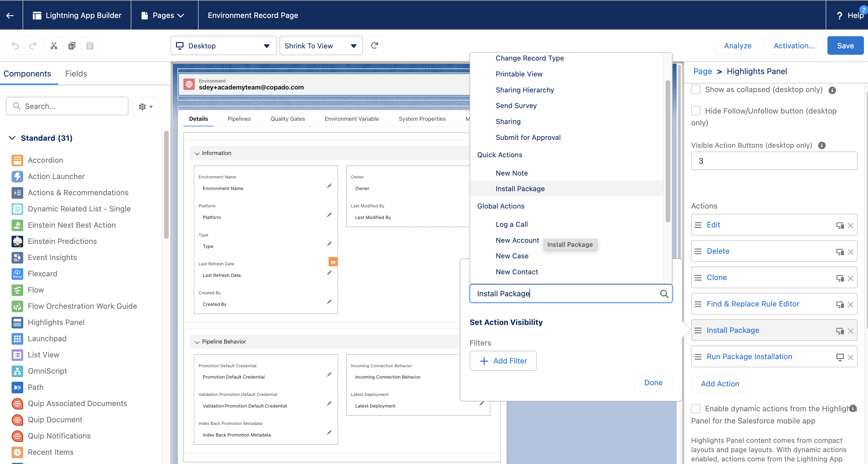Click device icon on Clone action
Viewport: 868px width, 464px height.
pos(840,278)
